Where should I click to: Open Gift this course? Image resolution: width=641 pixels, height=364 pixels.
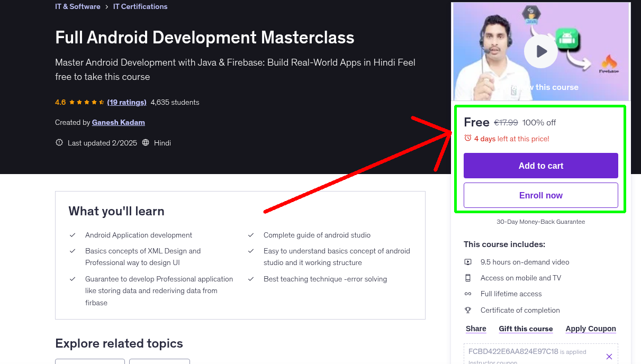pos(526,329)
